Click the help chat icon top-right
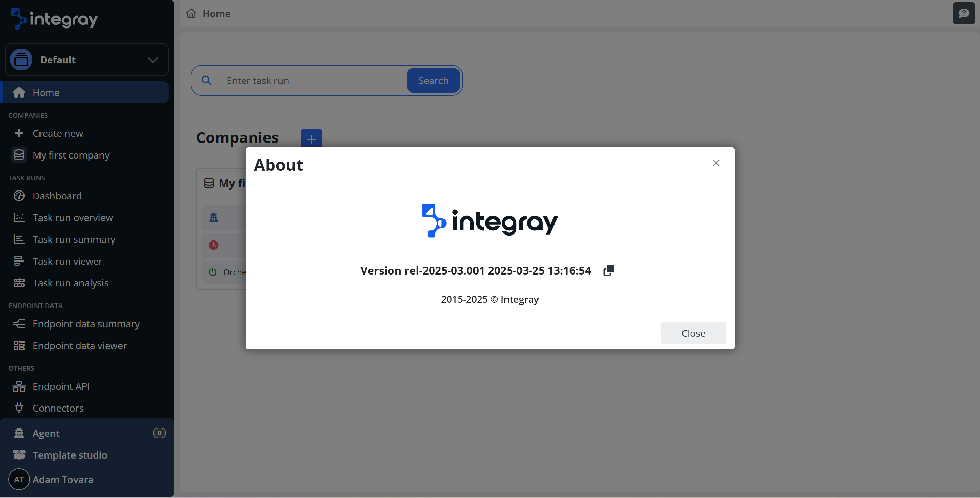The height and width of the screenshot is (498, 980). 963,14
